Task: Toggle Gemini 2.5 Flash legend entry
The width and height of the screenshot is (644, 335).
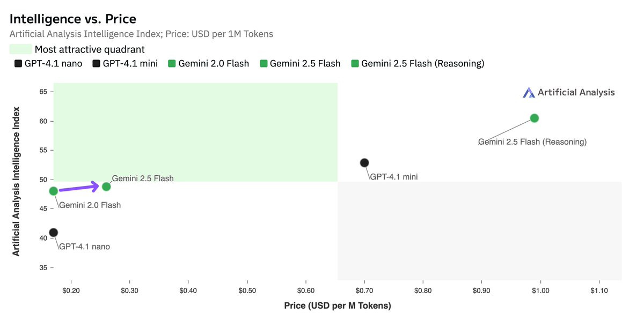Action: pos(300,63)
